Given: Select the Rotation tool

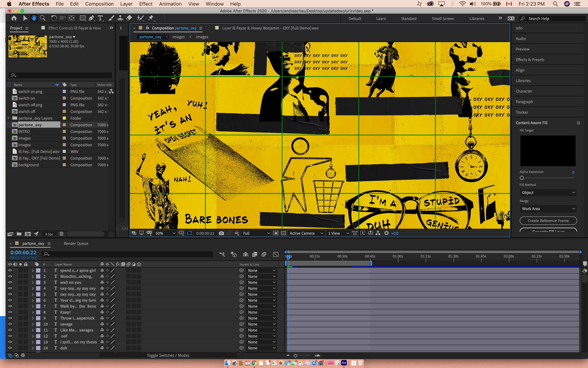Looking at the screenshot, I should click(54, 18).
